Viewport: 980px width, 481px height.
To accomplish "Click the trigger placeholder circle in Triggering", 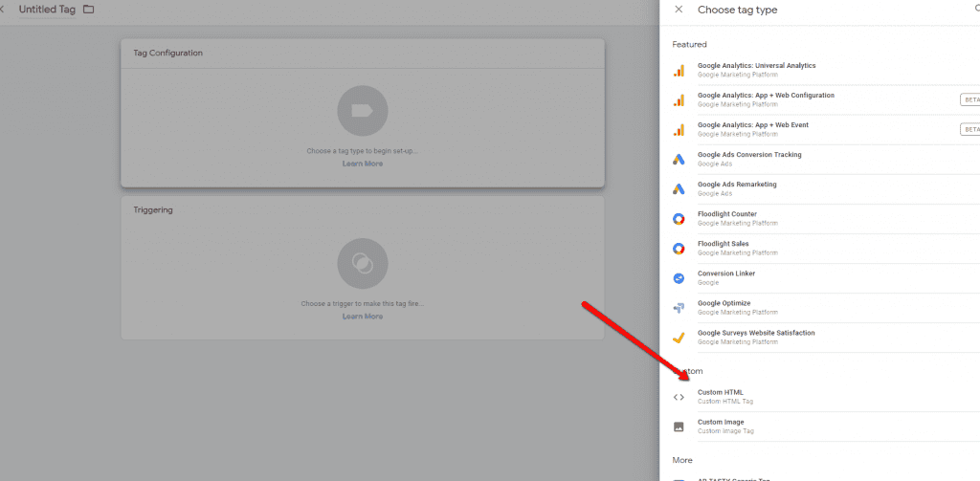I will [362, 263].
